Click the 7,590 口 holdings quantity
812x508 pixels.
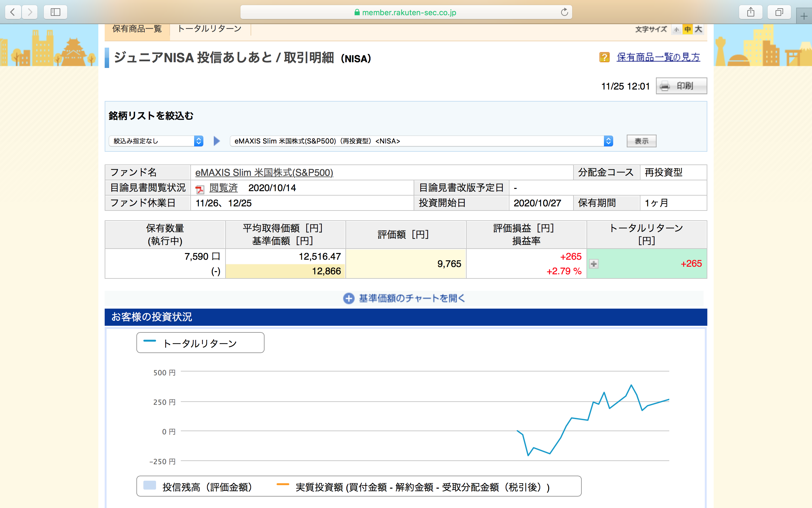click(202, 257)
